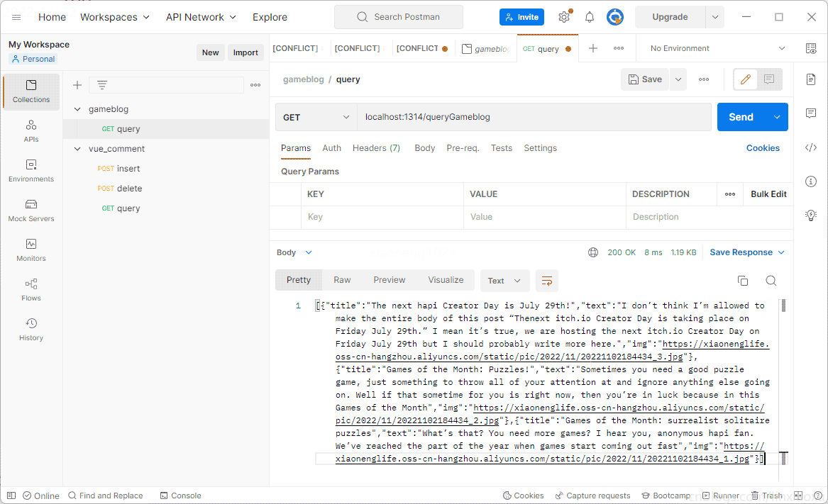The image size is (828, 504).
Task: Change HTTP method GET dropdown
Action: [316, 117]
